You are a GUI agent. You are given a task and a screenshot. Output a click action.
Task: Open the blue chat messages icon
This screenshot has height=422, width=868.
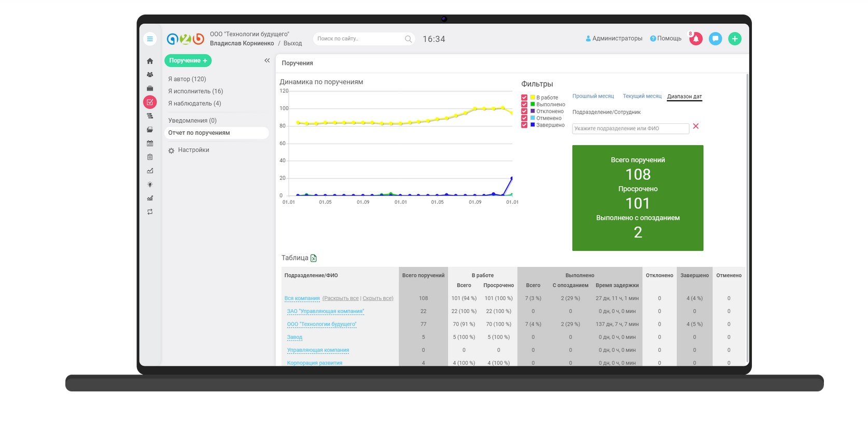(x=715, y=39)
